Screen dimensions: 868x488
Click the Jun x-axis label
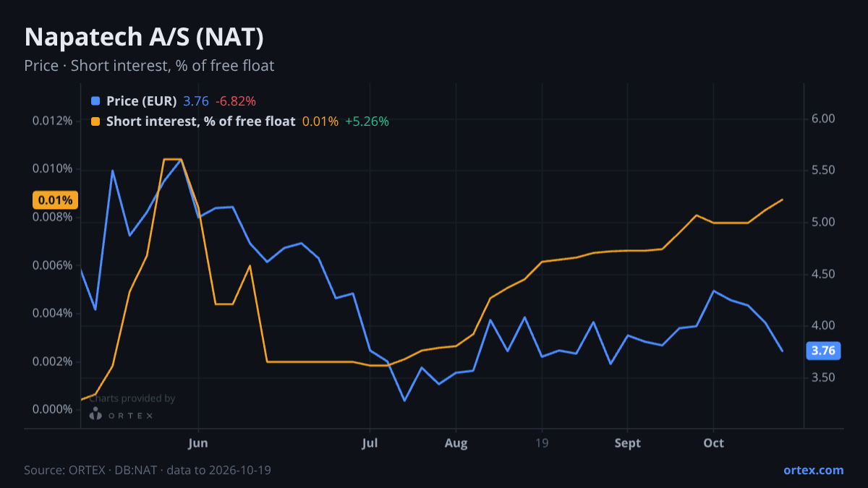point(197,443)
